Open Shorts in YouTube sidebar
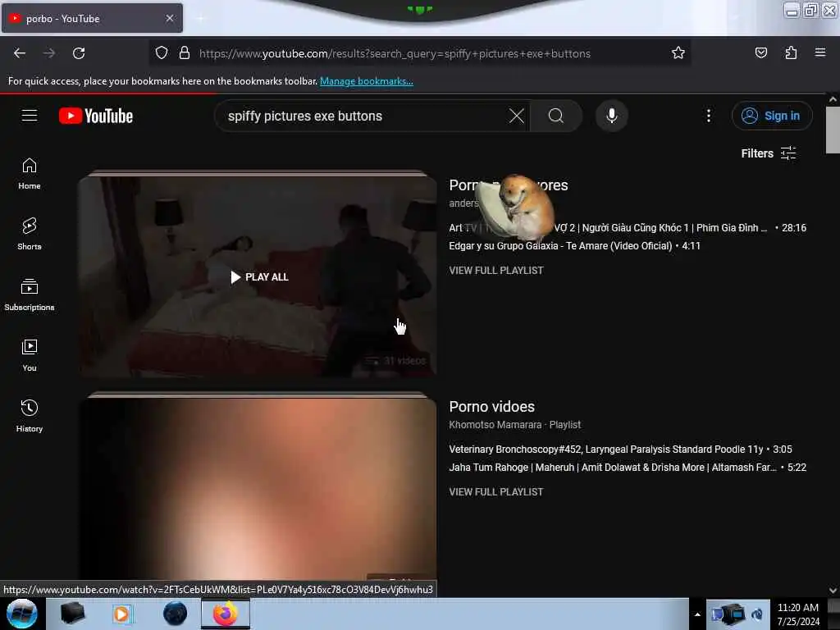The width and height of the screenshot is (840, 630). click(30, 234)
